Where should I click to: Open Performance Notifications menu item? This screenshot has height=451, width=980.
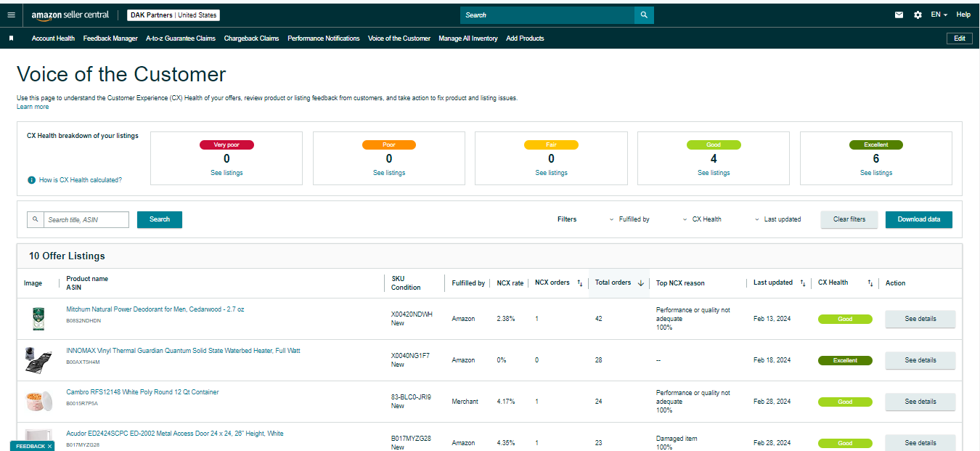(x=324, y=38)
